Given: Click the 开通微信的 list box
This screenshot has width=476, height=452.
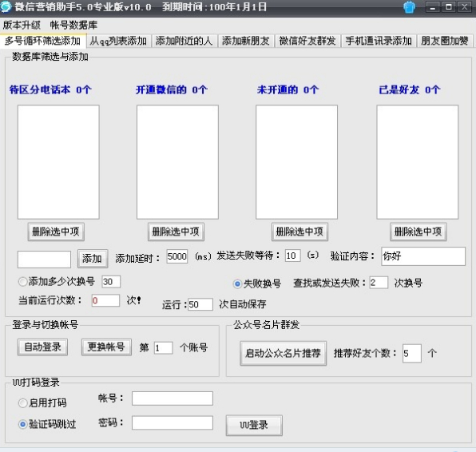Looking at the screenshot, I should point(177,162).
